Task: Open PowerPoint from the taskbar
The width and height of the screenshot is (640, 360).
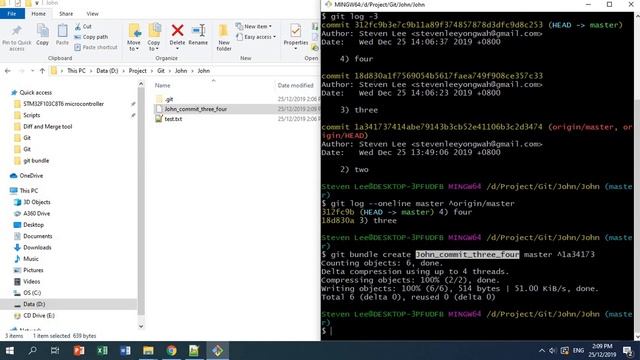Action: [x=79, y=351]
